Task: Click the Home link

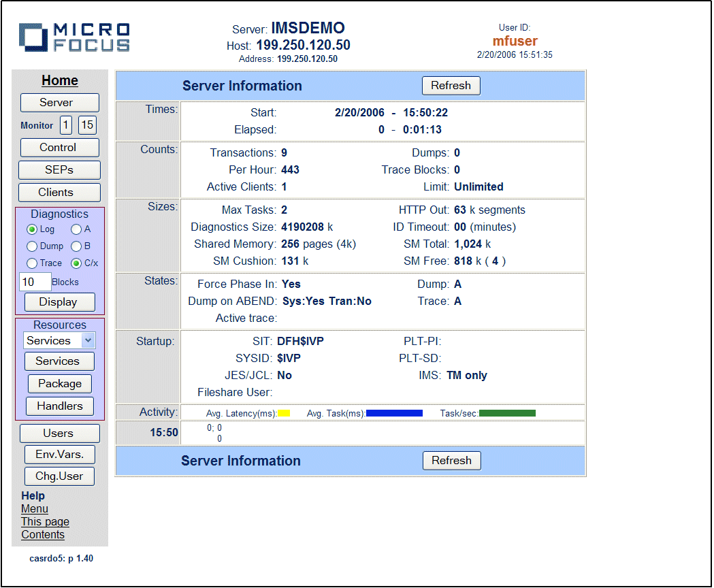Action: 59,80
